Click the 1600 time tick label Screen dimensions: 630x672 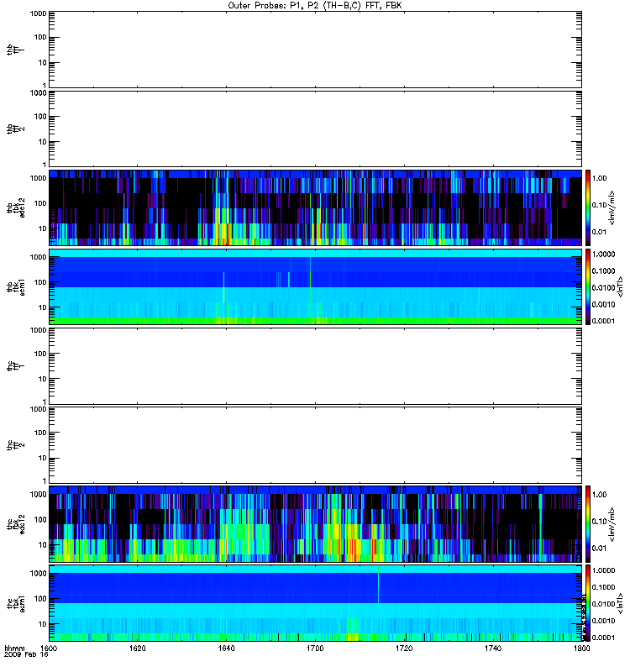[50, 648]
